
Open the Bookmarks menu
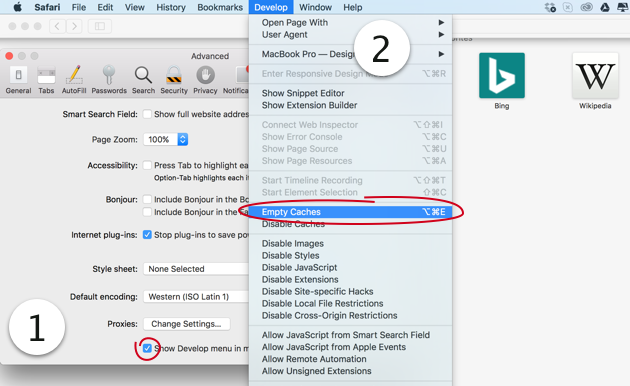(220, 7)
